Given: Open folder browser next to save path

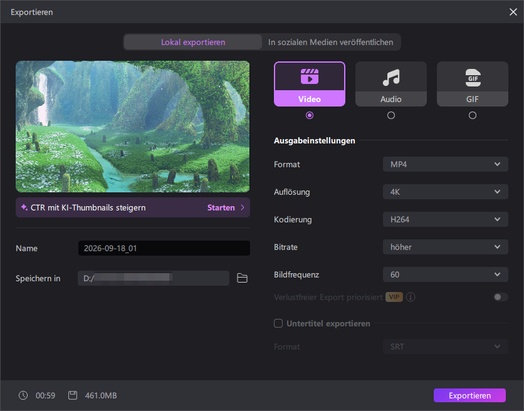Looking at the screenshot, I should (x=242, y=278).
